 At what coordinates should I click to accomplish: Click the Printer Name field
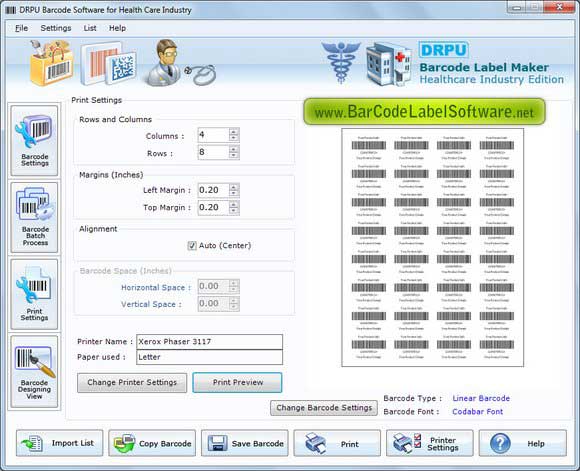(x=209, y=342)
